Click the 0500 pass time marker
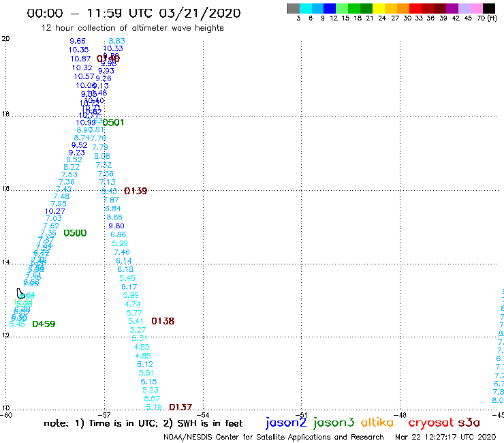Viewport: 504px width, 443px height. point(75,233)
